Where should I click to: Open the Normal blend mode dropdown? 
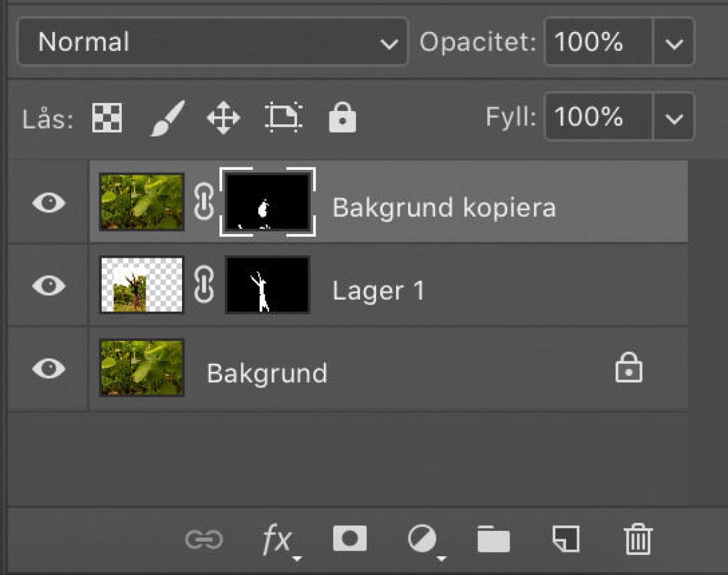pos(212,42)
